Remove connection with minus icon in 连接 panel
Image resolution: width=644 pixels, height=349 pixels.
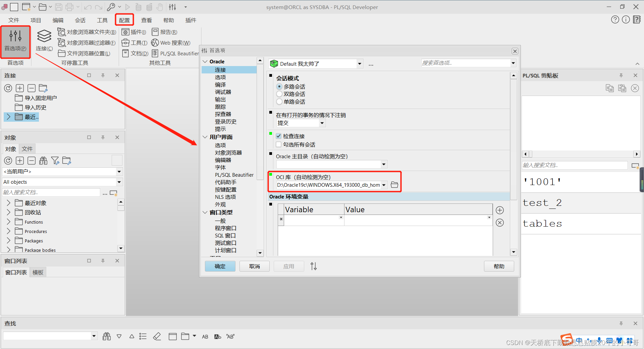32,88
